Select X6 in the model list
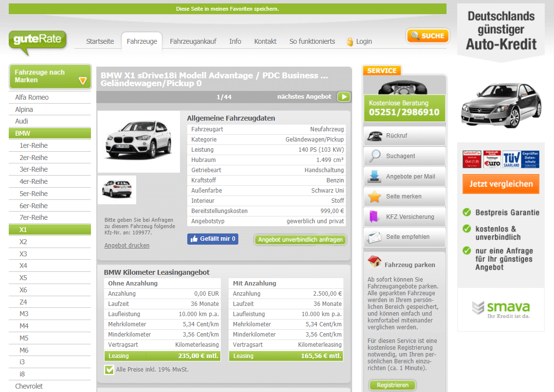The image size is (554, 392). pos(50,290)
